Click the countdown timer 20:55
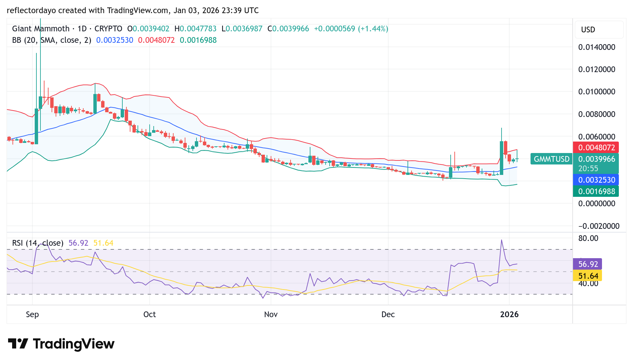Viewport: 633px width, 364px height. pyautogui.click(x=588, y=169)
